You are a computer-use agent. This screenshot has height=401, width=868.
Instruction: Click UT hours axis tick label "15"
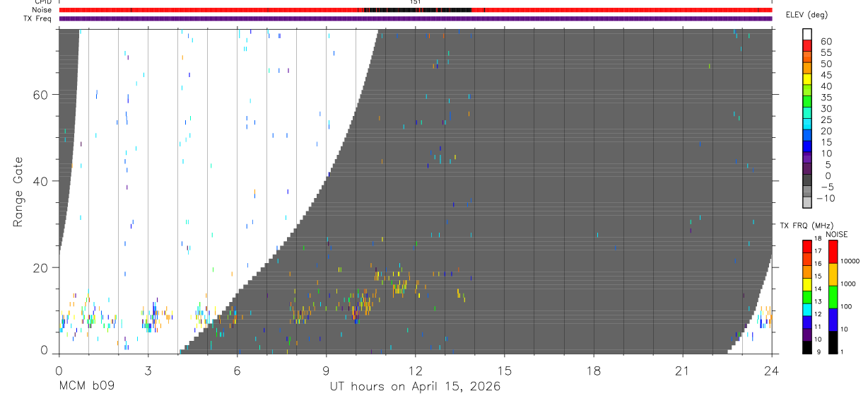pos(505,371)
